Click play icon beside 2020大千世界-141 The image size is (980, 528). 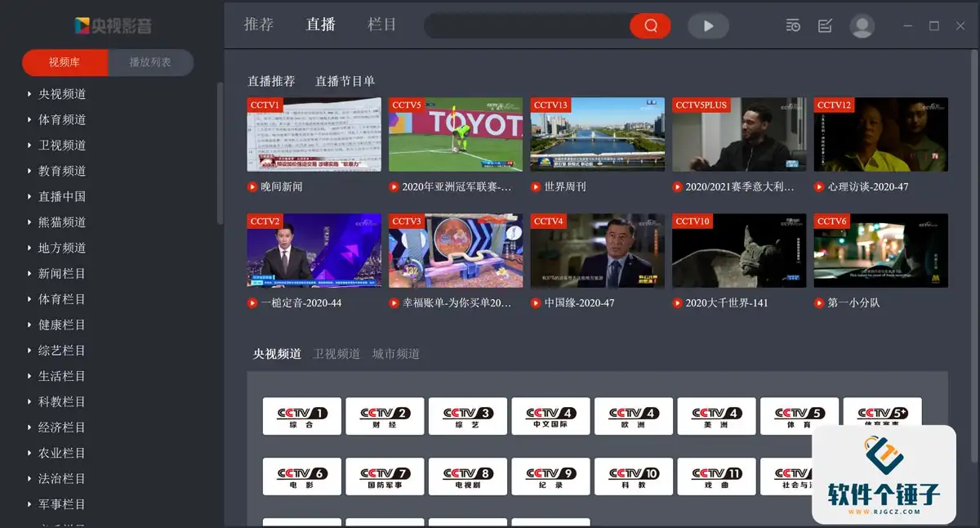[678, 302]
